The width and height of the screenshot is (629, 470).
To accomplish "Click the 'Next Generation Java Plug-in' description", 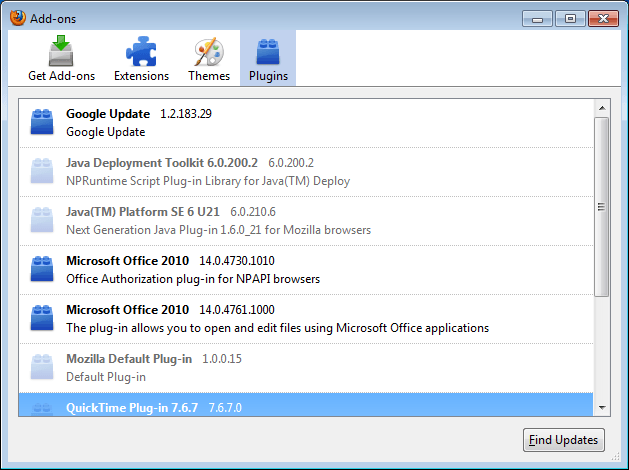I will tap(218, 230).
